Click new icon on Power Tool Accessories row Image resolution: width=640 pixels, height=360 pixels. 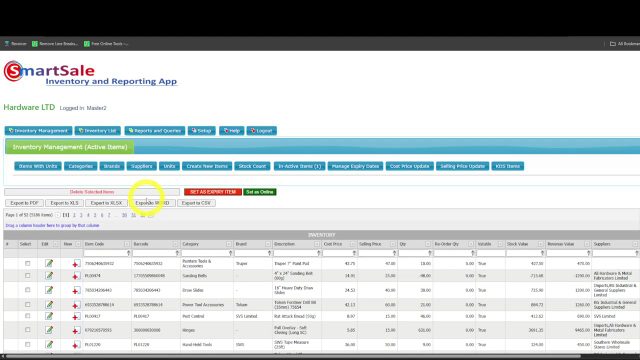(x=76, y=305)
